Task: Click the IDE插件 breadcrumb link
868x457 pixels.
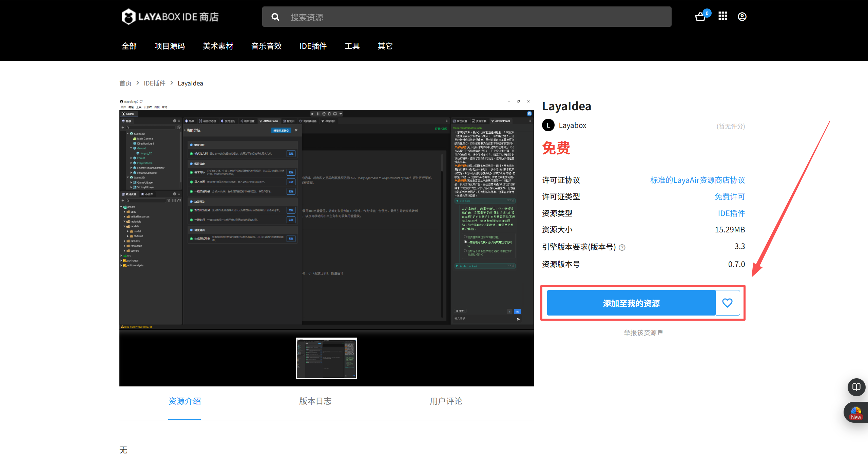Action: click(155, 83)
